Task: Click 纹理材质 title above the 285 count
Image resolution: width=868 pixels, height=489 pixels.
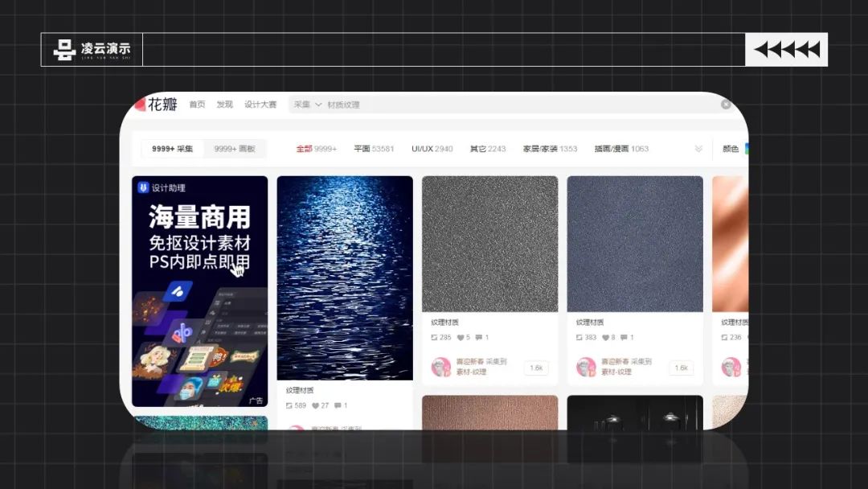Action: click(444, 323)
